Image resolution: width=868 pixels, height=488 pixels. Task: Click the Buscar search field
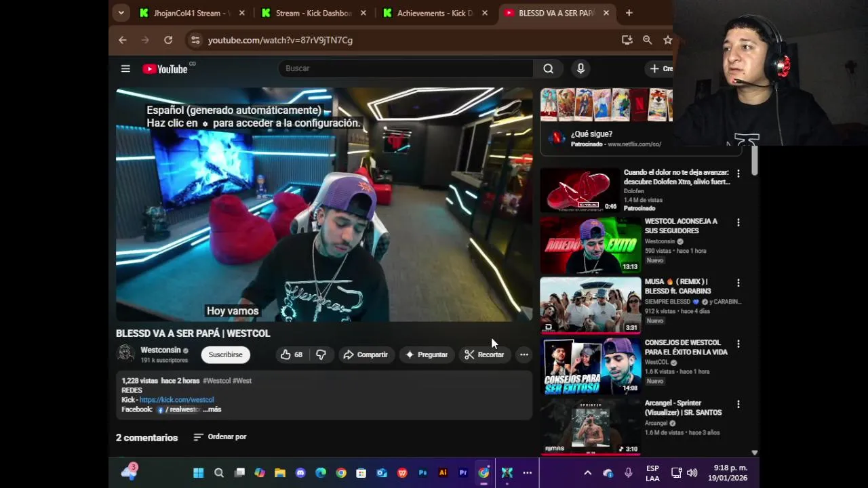[406, 68]
